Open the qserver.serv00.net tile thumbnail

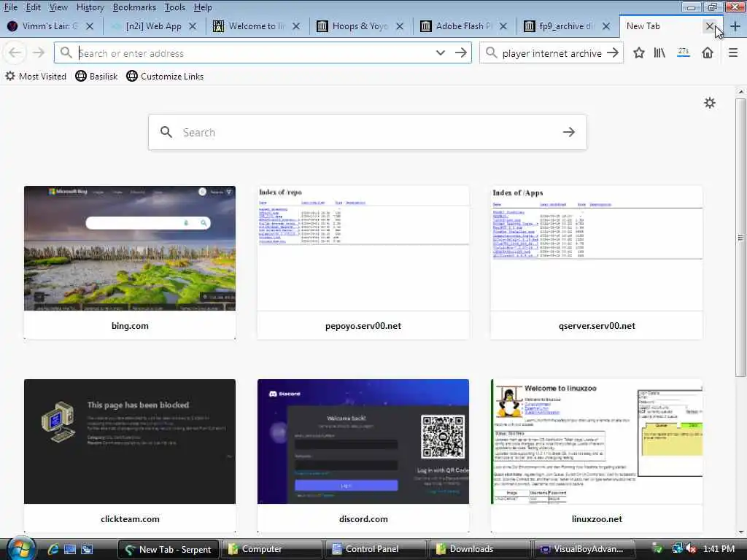597,248
